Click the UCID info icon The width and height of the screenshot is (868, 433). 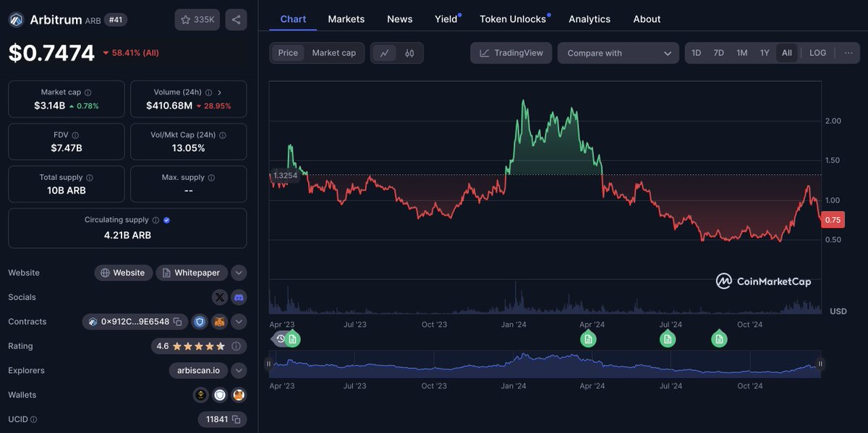click(33, 419)
